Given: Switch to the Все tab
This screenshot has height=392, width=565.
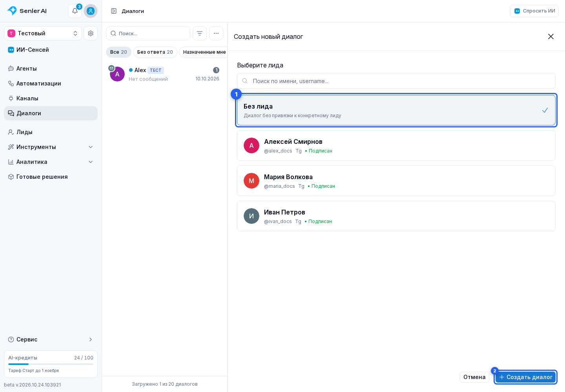Looking at the screenshot, I should tap(118, 52).
